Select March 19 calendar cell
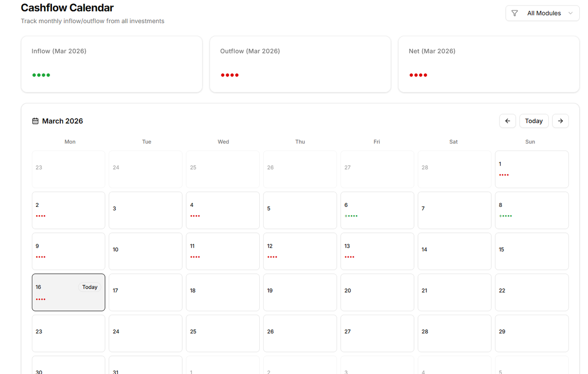Viewport: 588px width, 374px height. (300, 292)
